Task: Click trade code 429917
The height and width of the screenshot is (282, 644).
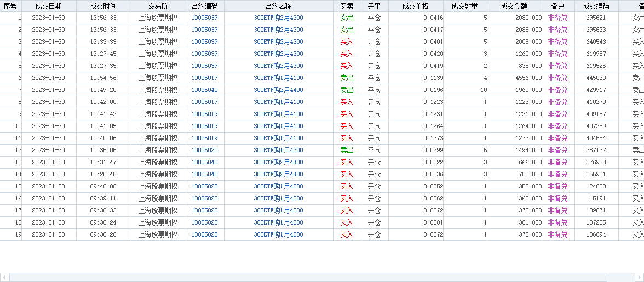Action: point(596,90)
